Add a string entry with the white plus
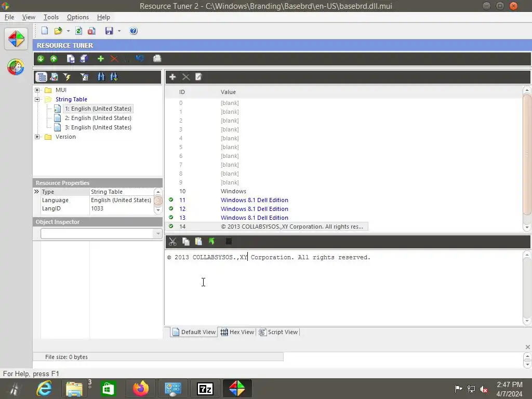Viewport: 532px width, 399px height. 172,77
